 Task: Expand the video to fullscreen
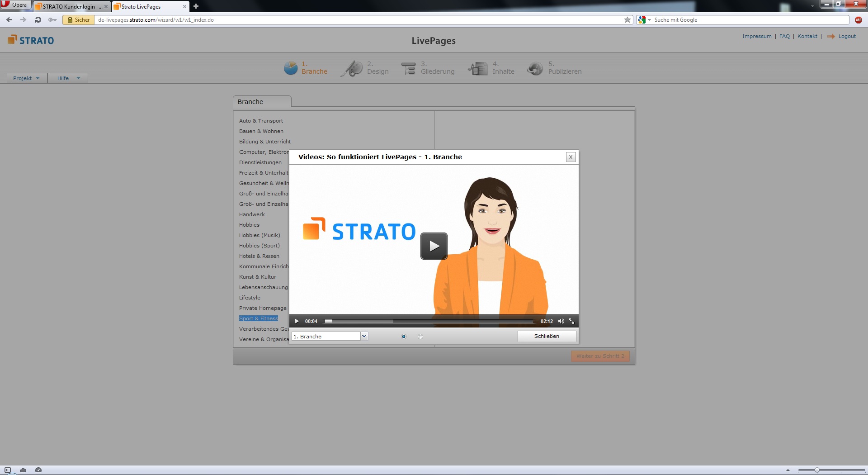tap(571, 321)
